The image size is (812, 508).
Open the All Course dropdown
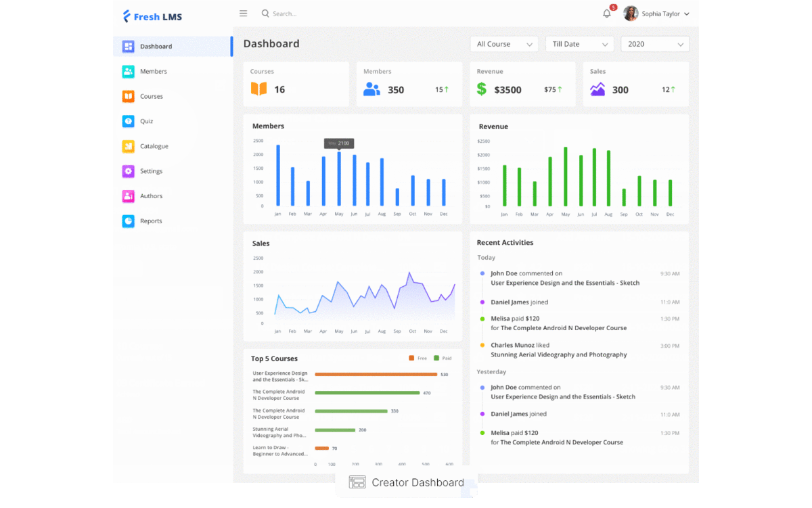point(503,43)
